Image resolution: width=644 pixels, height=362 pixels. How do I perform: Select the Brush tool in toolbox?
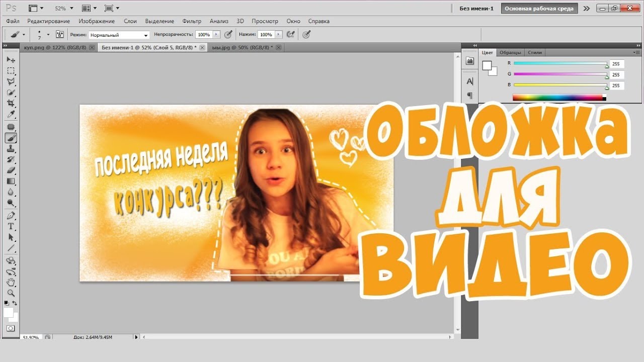click(11, 138)
